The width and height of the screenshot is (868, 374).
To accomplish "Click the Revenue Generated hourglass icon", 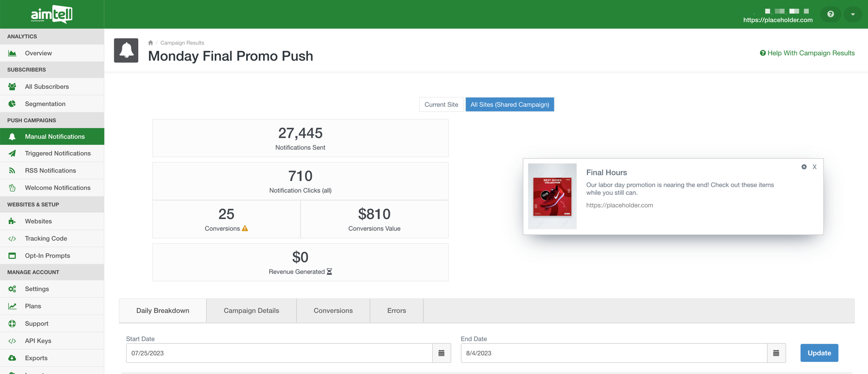I will [x=329, y=272].
